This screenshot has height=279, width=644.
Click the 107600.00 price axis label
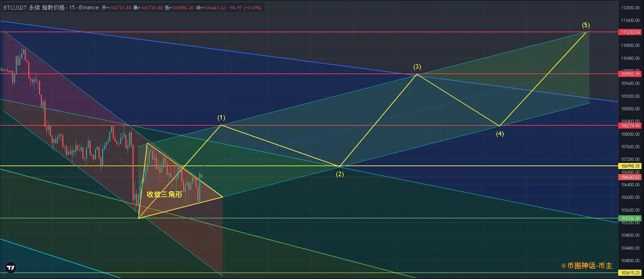[630, 147]
